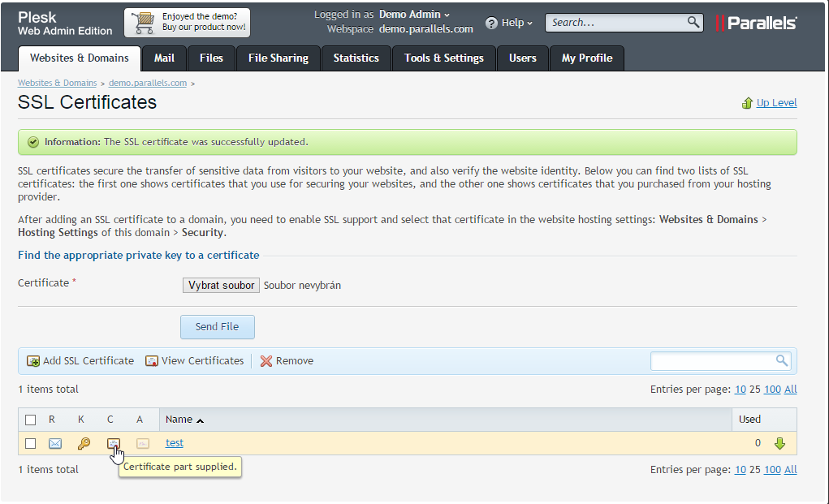Image resolution: width=829 pixels, height=504 pixels.
Task: Expand the Help dropdown menu
Action: (x=510, y=23)
